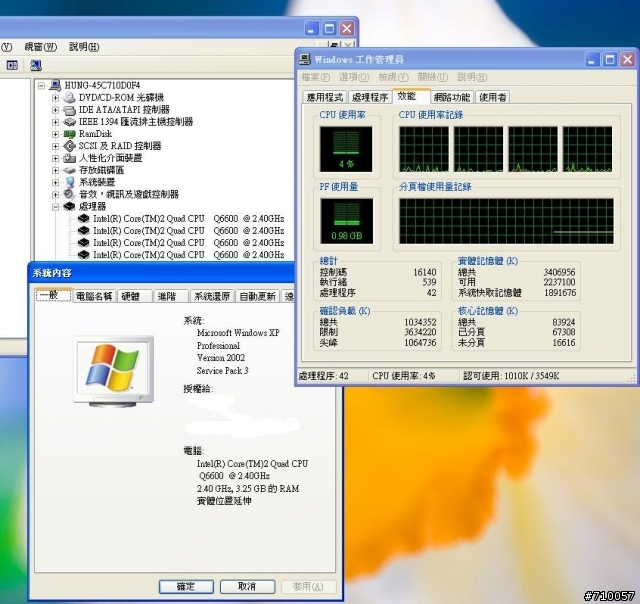Open the 視窗(W) menu in Device Manager
The width and height of the screenshot is (640, 604).
point(40,47)
